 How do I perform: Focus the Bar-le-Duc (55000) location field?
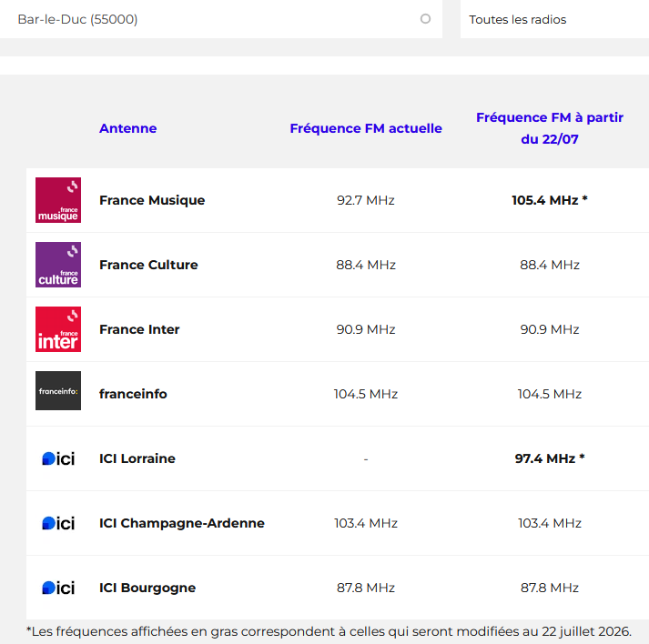point(221,19)
